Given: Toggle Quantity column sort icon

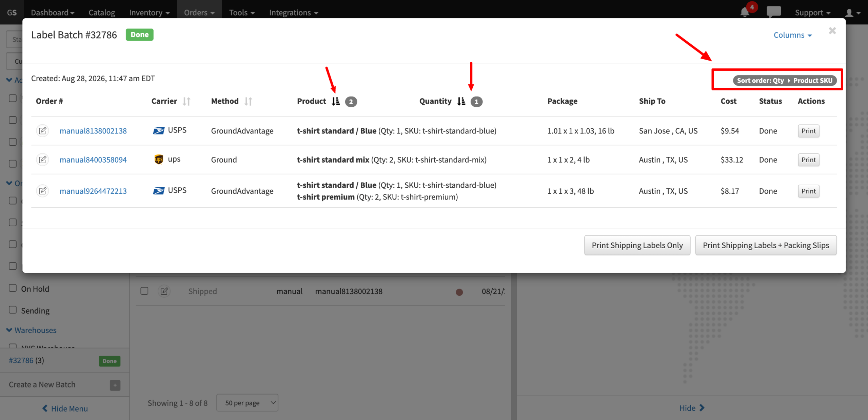Looking at the screenshot, I should click(x=461, y=101).
